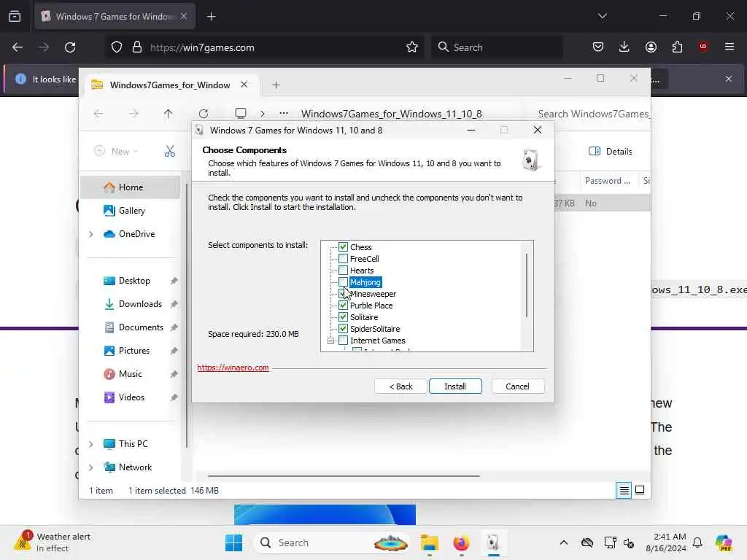Cancel the installer setup
Viewport: 747px width, 560px height.
[517, 386]
